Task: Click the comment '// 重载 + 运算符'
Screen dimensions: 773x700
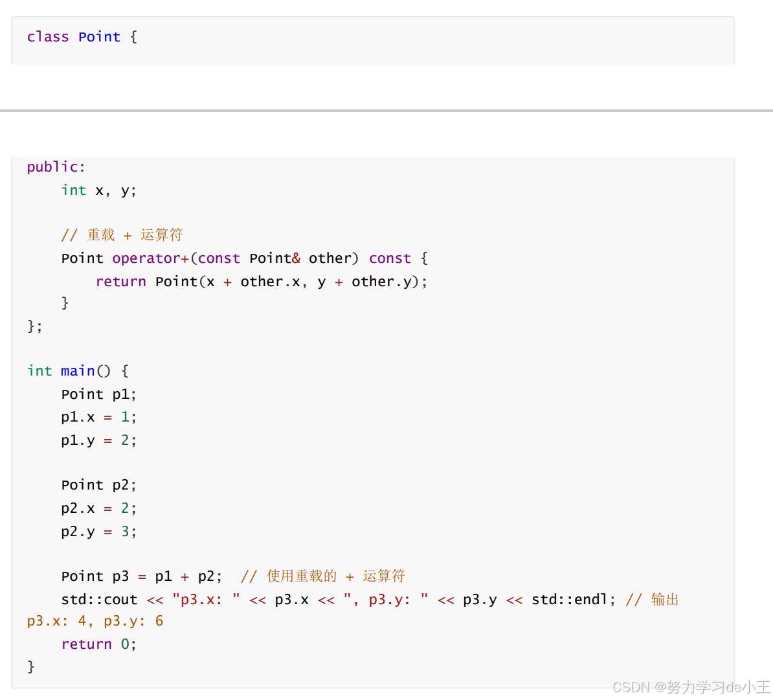Action: [x=122, y=234]
